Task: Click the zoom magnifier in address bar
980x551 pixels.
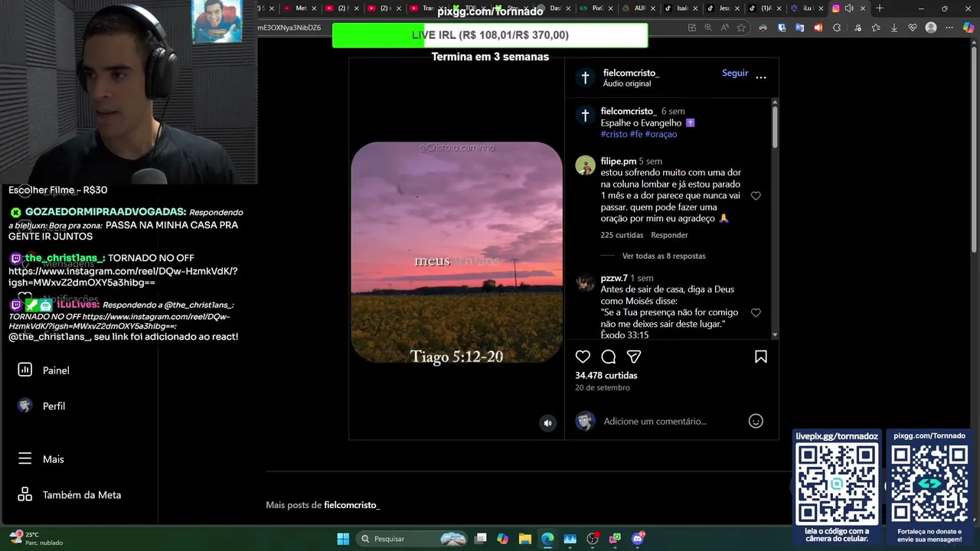Action: (x=708, y=28)
